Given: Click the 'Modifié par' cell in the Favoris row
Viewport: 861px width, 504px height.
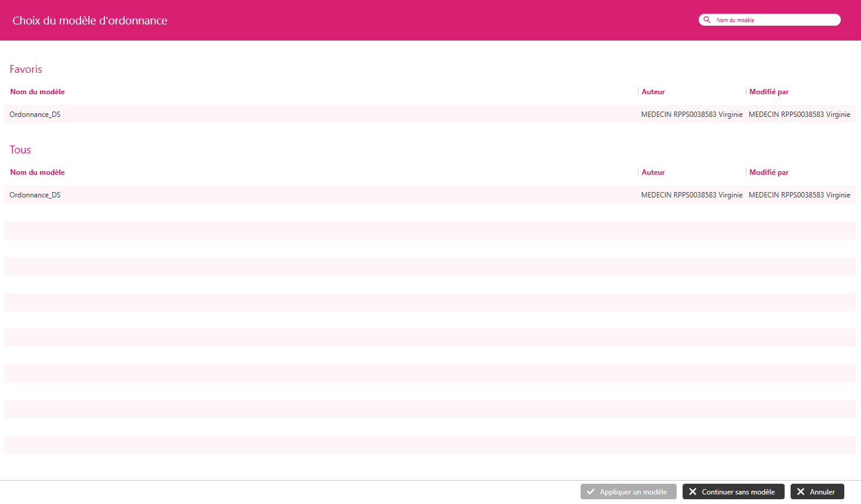Looking at the screenshot, I should pos(799,115).
